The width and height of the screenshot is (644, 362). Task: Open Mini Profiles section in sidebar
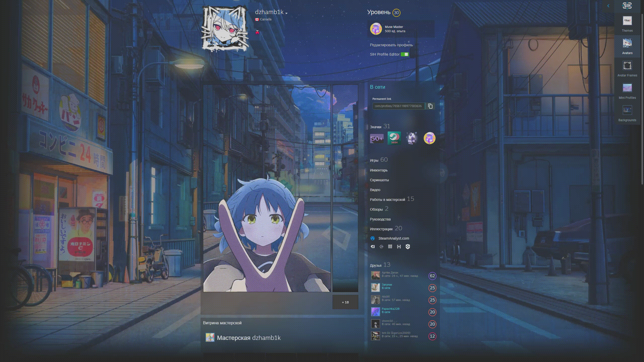pos(627,91)
